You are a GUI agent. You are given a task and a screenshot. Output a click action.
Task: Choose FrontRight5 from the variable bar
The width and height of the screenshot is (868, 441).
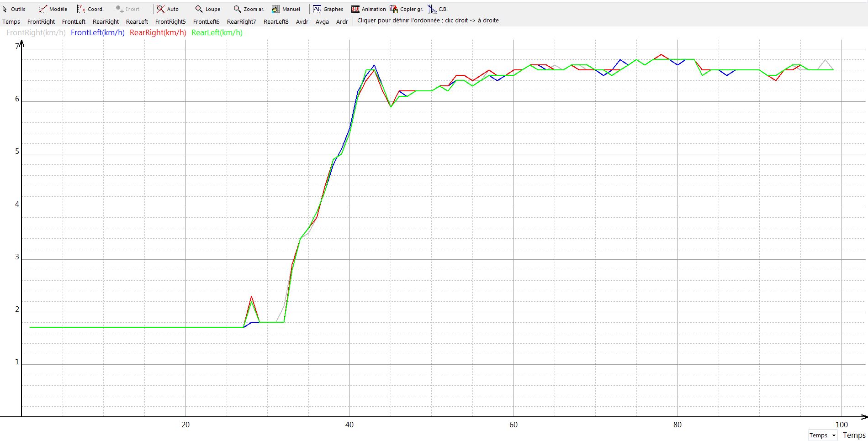(170, 22)
